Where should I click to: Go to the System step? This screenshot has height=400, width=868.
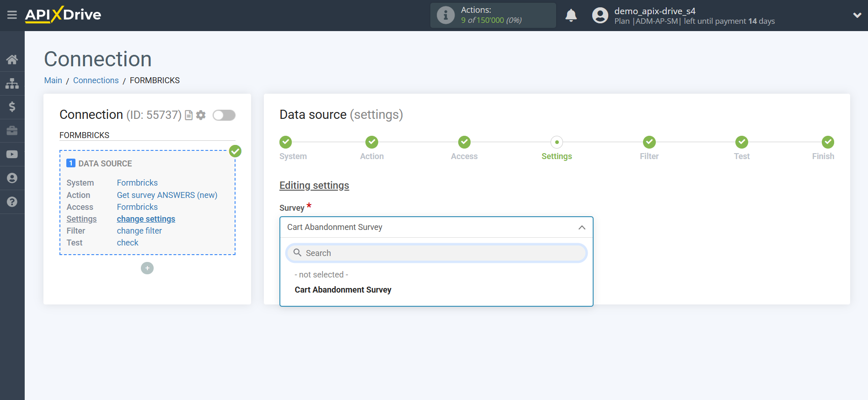286,143
